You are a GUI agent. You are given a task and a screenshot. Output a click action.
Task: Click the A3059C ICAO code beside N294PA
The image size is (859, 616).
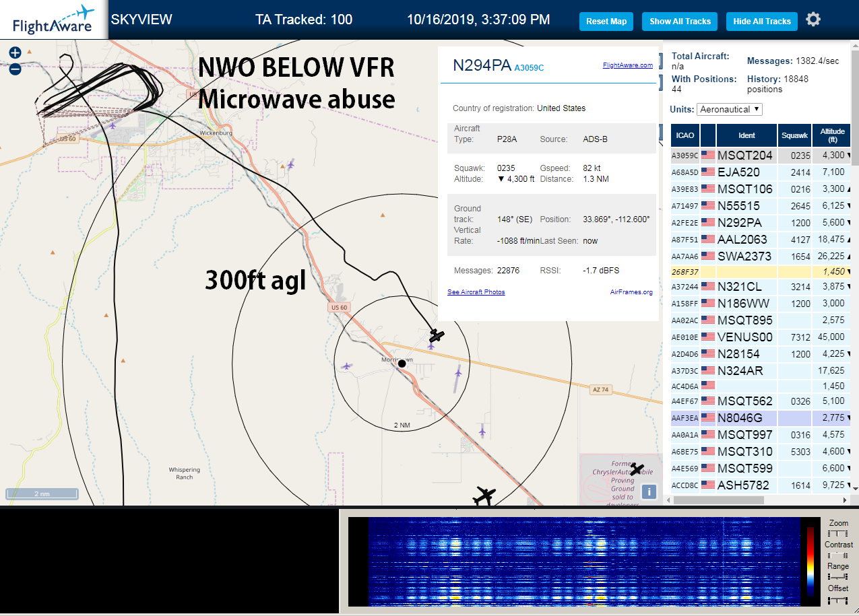coord(529,67)
